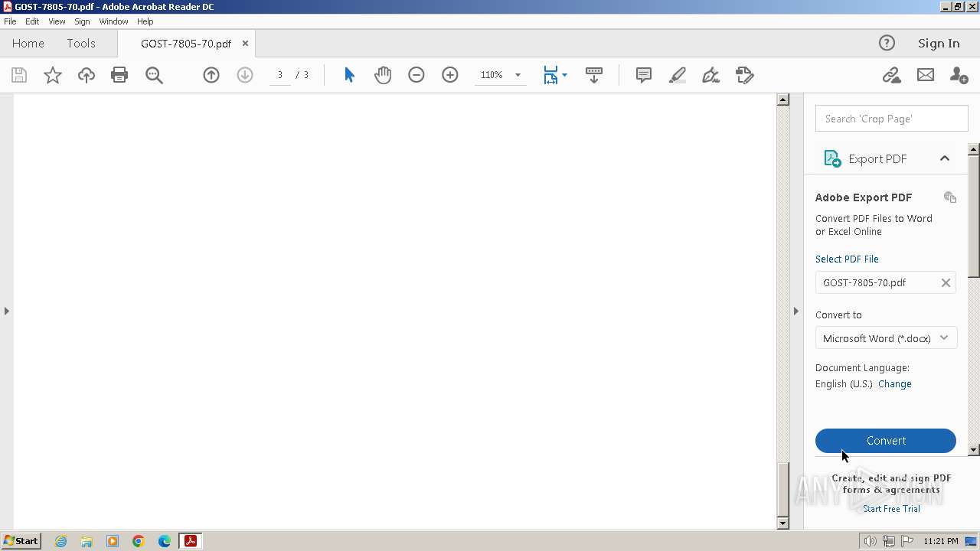Zoom out with the minus icon
The width and height of the screenshot is (980, 551).
pos(416,75)
